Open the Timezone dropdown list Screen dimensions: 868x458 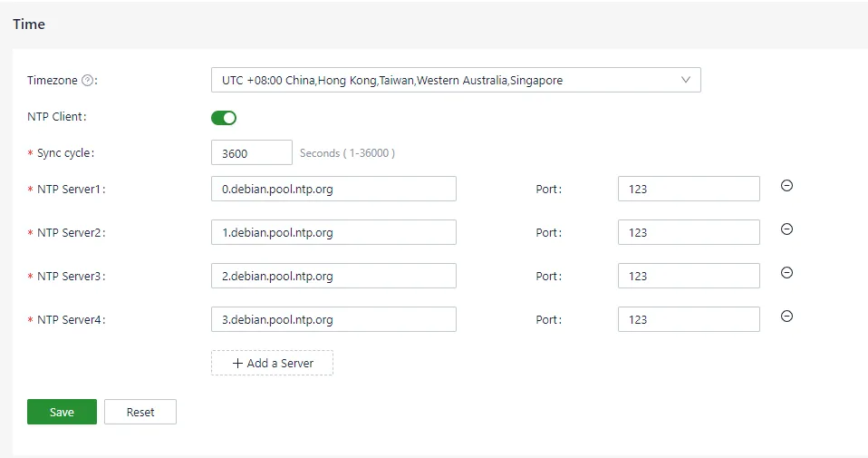coord(456,80)
